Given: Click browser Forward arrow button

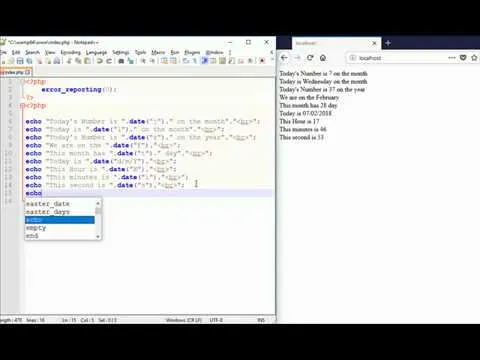Looking at the screenshot, I should (x=297, y=58).
